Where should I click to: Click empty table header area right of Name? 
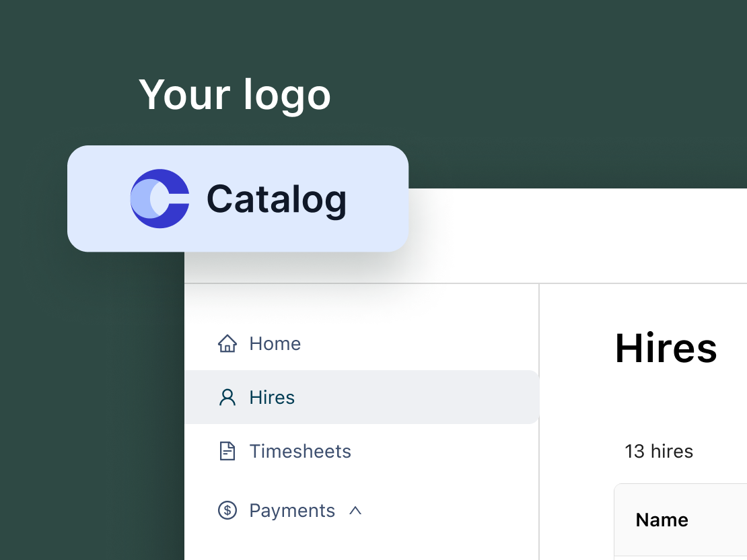click(x=720, y=520)
